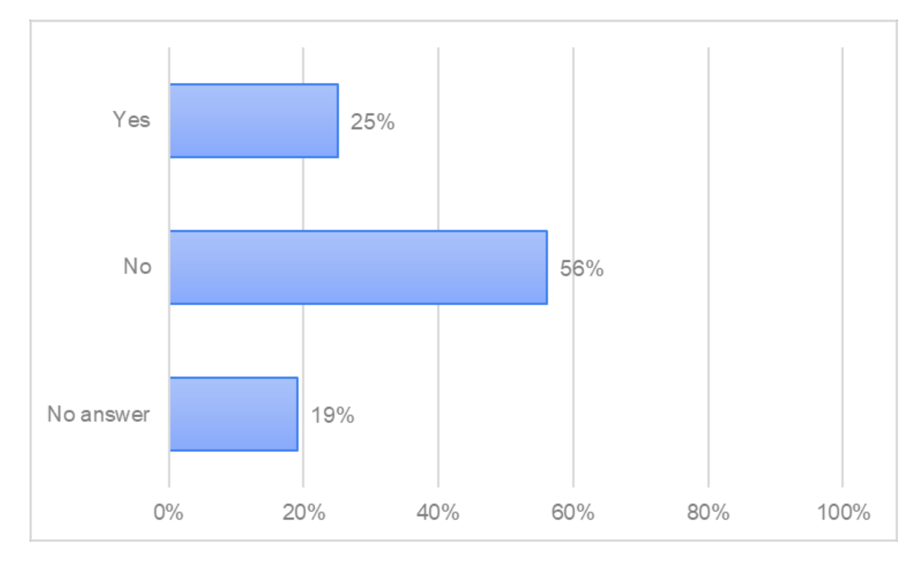Click the No answer category label

[98, 414]
